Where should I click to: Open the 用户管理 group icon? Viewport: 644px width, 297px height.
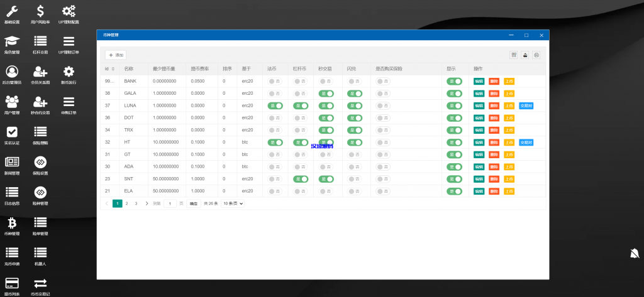click(12, 102)
